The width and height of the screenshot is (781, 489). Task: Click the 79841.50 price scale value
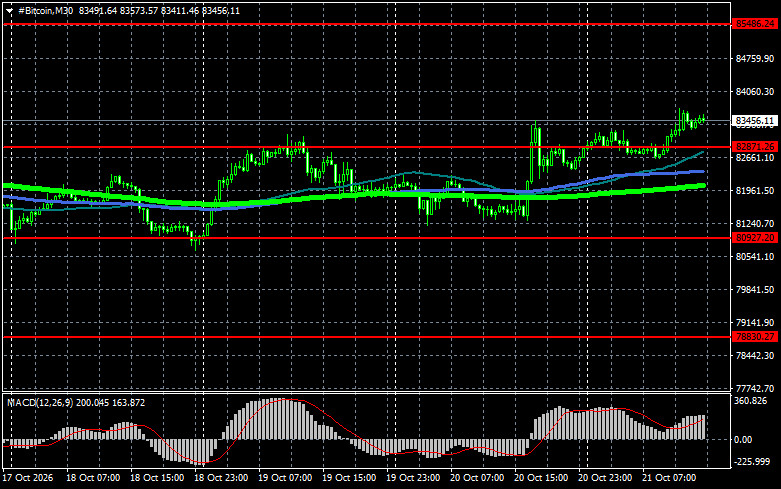pos(755,289)
